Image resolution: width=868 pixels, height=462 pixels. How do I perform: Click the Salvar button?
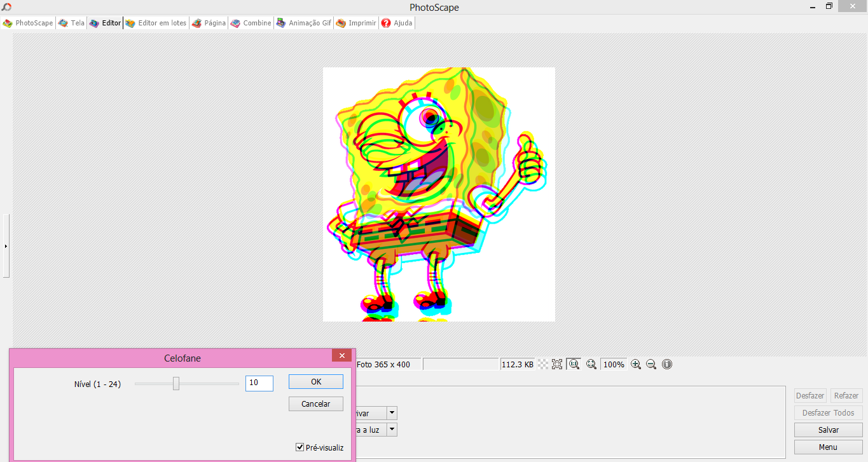click(829, 430)
